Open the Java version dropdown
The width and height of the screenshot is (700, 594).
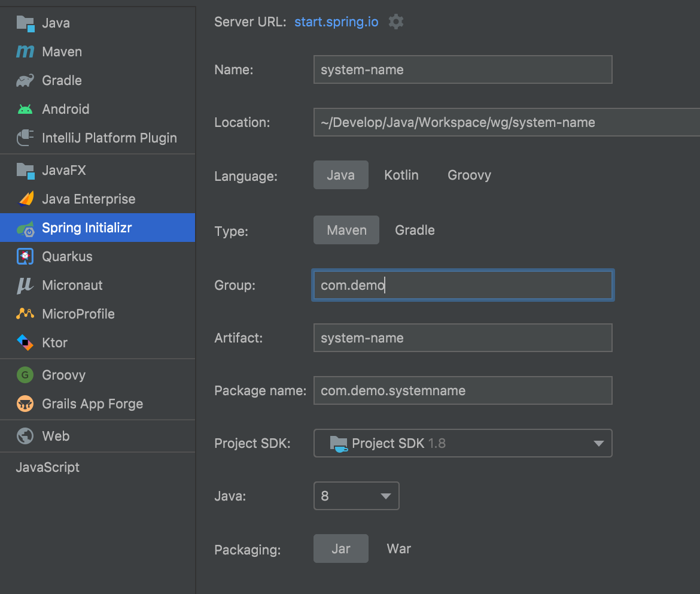coord(356,496)
